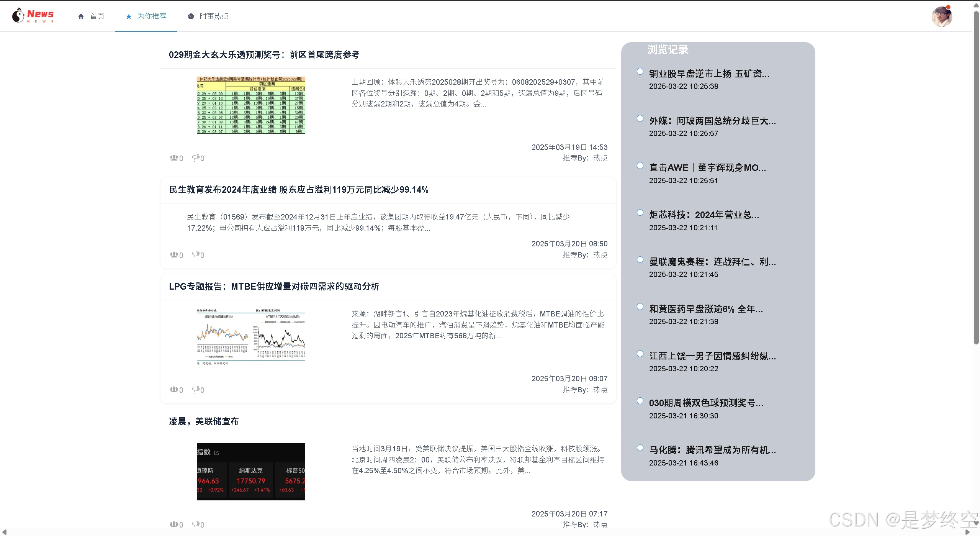This screenshot has height=536, width=980.
Task: Open the 大乐透 statistics table thumbnail
Action: (251, 105)
